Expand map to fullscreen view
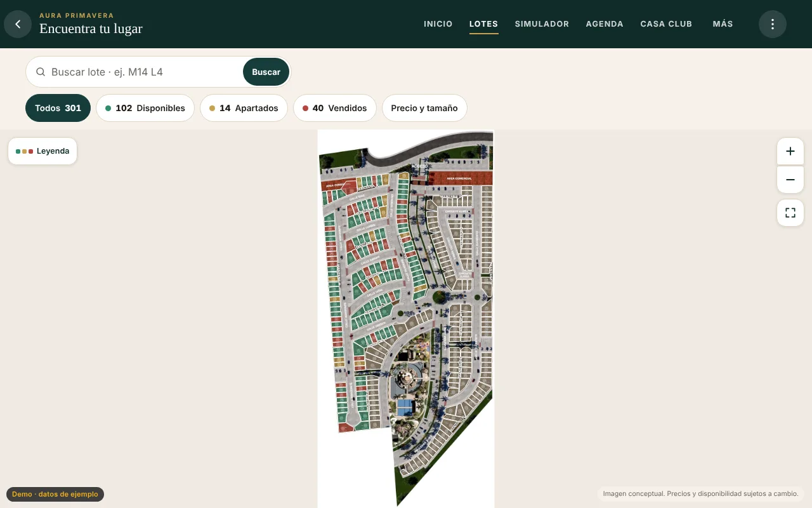812x508 pixels. point(790,213)
